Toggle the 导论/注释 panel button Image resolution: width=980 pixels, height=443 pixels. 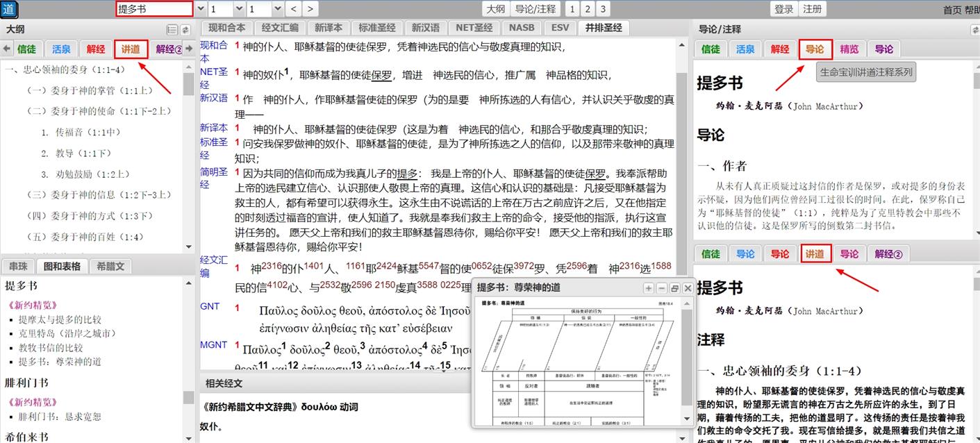(x=535, y=9)
